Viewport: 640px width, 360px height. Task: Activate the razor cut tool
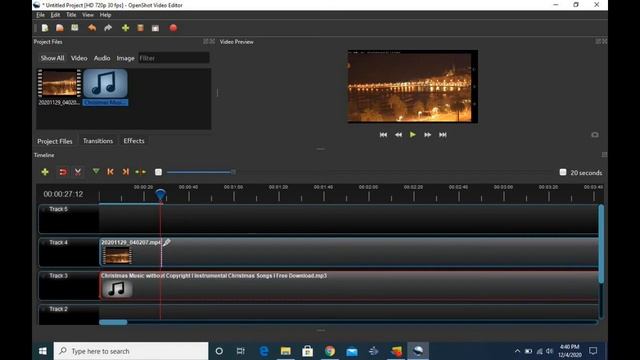pos(78,172)
